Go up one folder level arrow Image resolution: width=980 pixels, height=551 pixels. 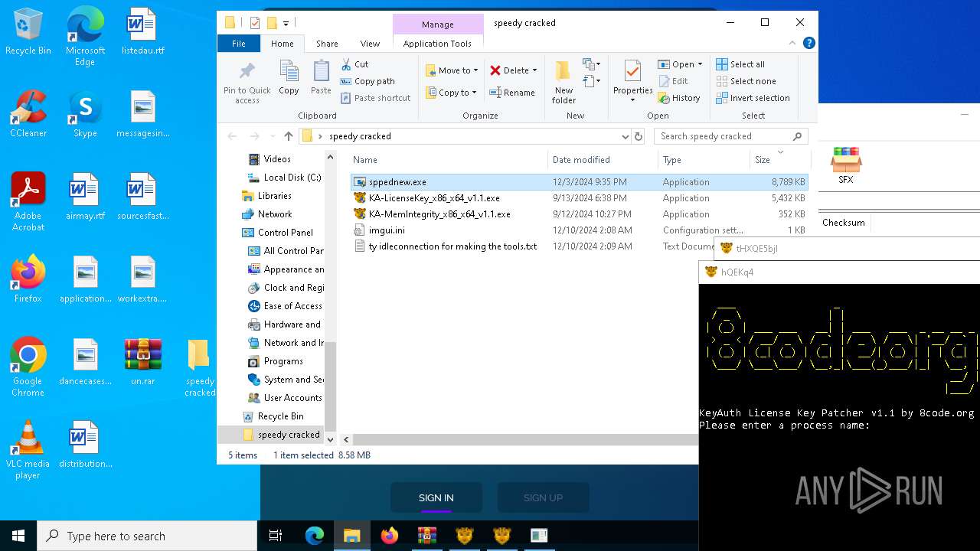pyautogui.click(x=288, y=136)
